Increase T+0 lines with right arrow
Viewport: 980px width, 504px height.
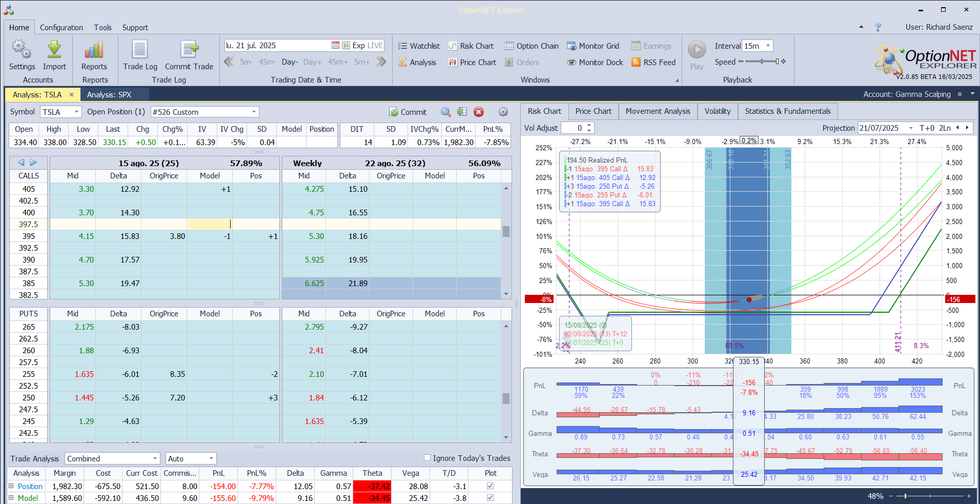pyautogui.click(x=967, y=128)
